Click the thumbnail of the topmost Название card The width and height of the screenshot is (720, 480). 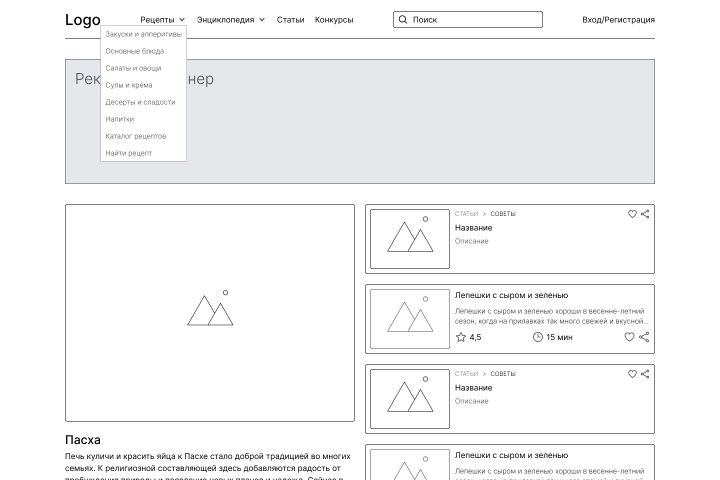410,239
